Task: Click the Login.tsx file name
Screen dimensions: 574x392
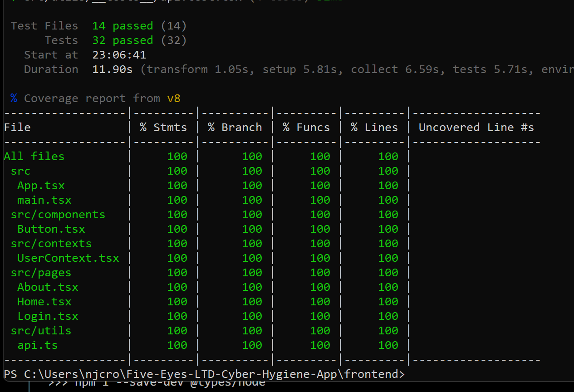Action: point(48,316)
